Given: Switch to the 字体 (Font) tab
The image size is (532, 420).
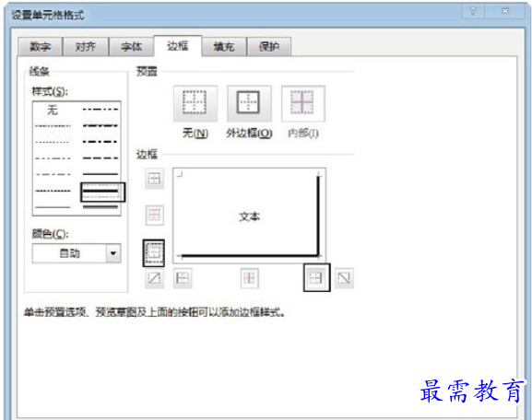Looking at the screenshot, I should click(x=131, y=46).
